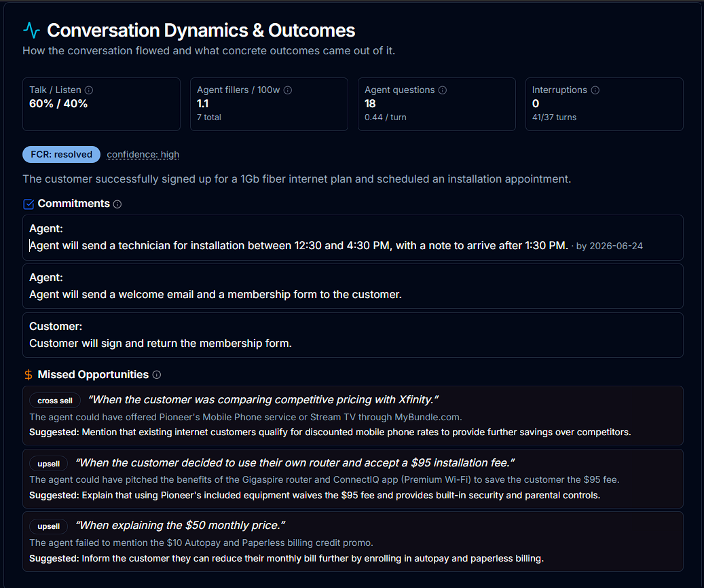Click the 1Gb fiber plan summary sentence
Viewport: 704px width, 588px height.
[x=297, y=179]
